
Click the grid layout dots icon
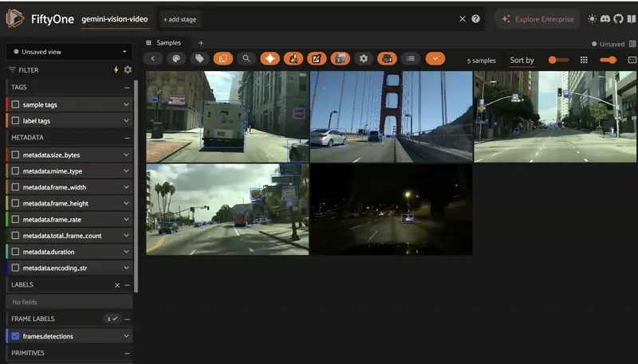[x=584, y=60]
